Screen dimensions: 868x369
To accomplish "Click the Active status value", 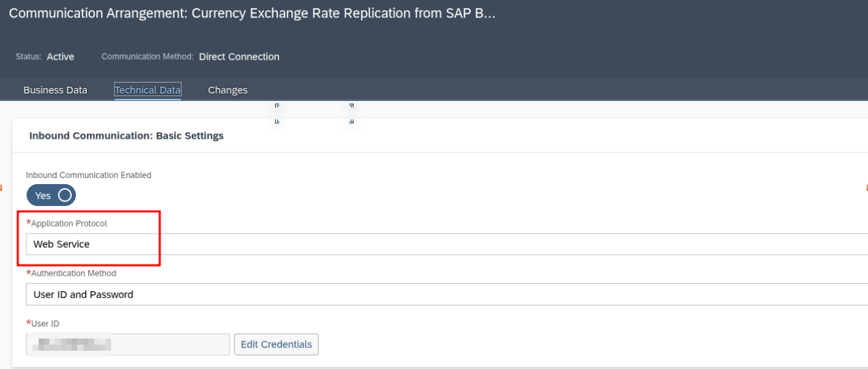I will pos(60,57).
